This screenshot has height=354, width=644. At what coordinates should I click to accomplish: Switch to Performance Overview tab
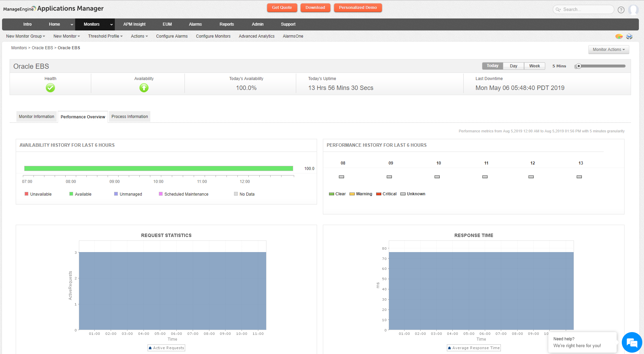coord(83,117)
